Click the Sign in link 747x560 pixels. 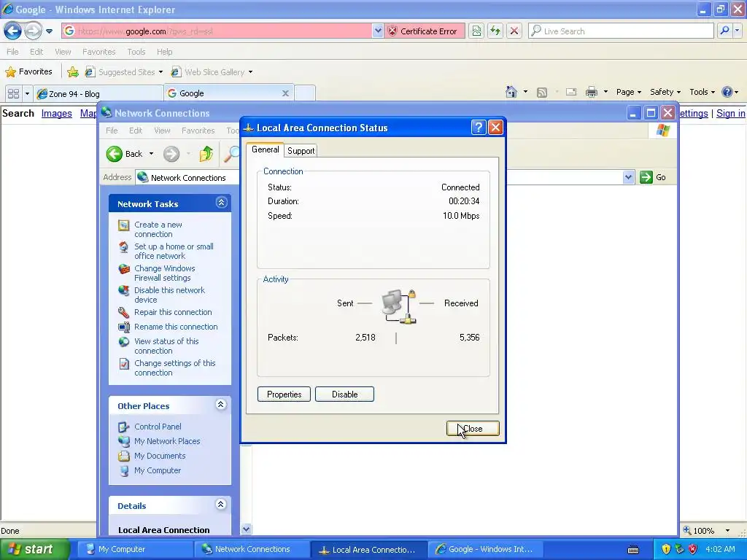[730, 113]
